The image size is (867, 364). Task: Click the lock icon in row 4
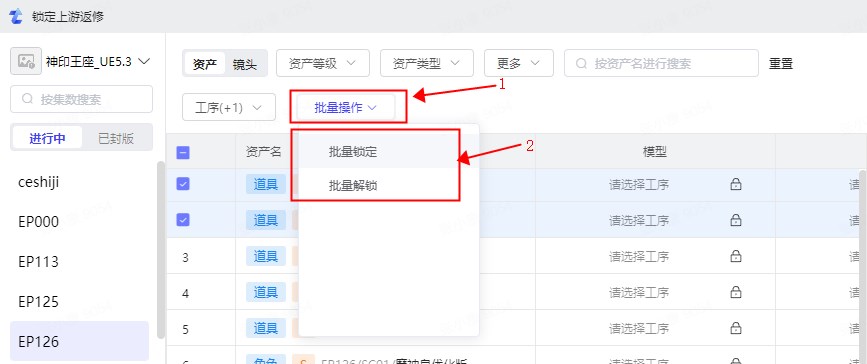tap(735, 292)
